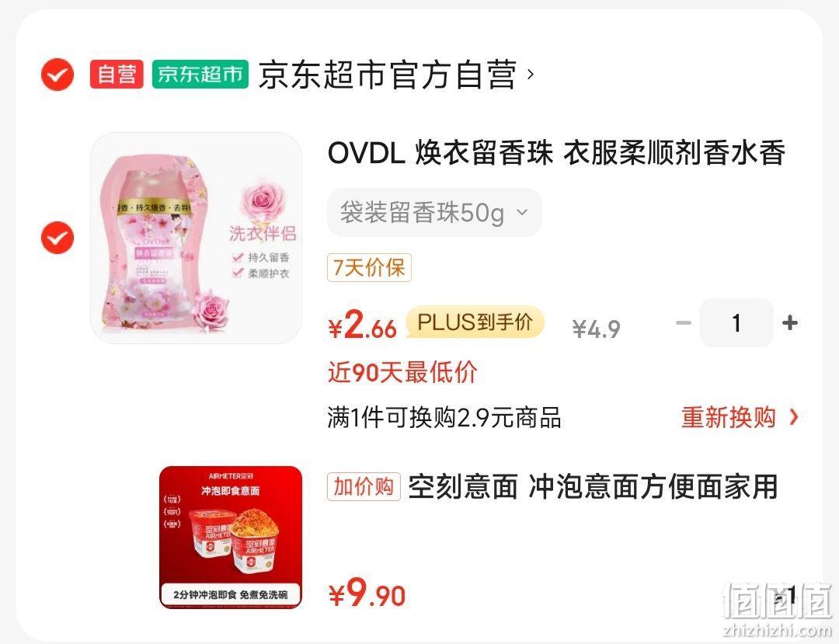Click the arrow beside 重新换购
839x644 pixels.
pyautogui.click(x=794, y=417)
